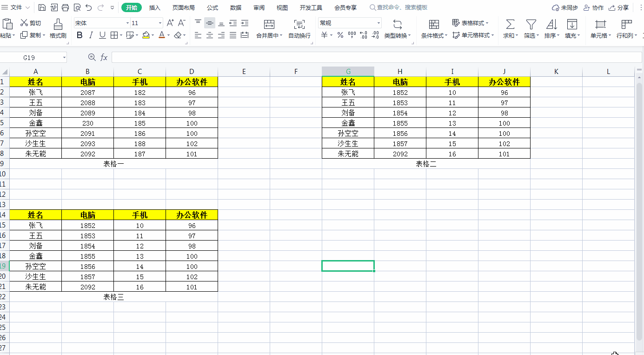Open the Name Box dropdown arrow

tap(64, 57)
